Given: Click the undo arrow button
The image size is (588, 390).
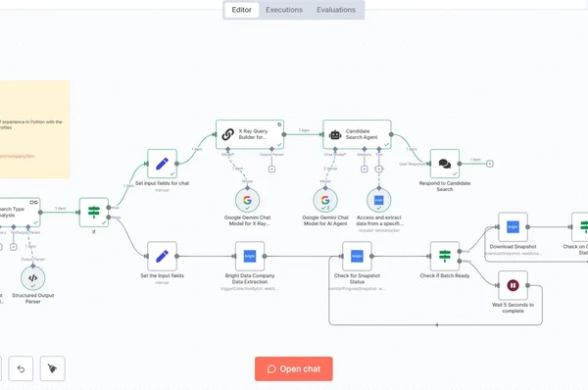Looking at the screenshot, I should [x=21, y=368].
